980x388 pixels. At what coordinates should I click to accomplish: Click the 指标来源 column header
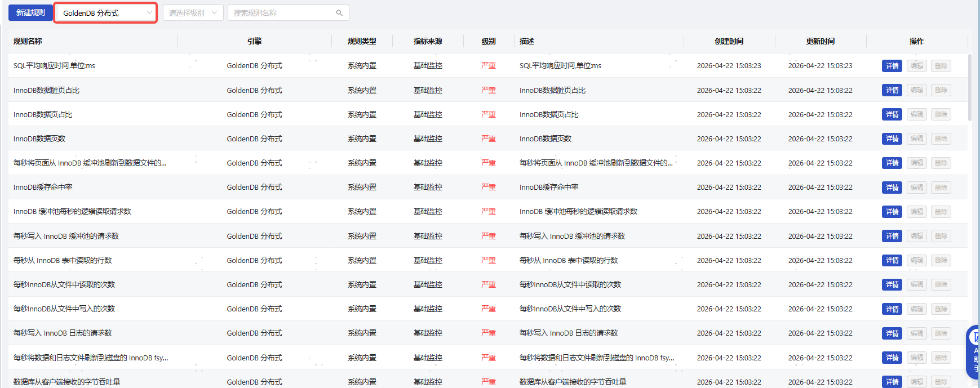coord(428,41)
